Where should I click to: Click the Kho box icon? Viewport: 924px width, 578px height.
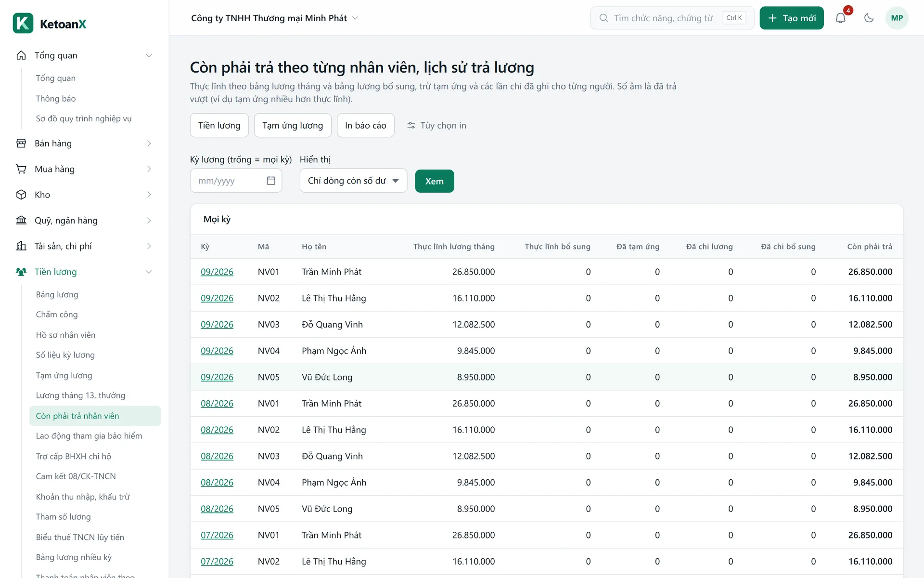(x=21, y=195)
